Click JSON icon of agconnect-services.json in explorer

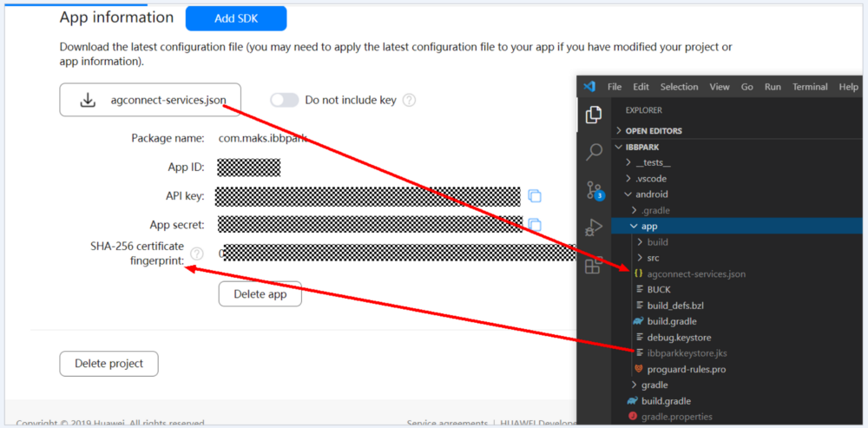638,273
